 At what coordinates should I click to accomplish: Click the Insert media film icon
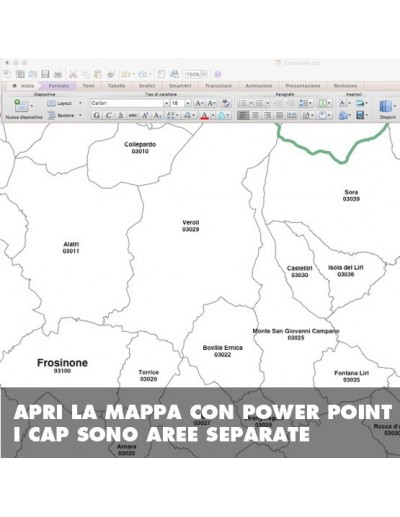click(x=360, y=115)
